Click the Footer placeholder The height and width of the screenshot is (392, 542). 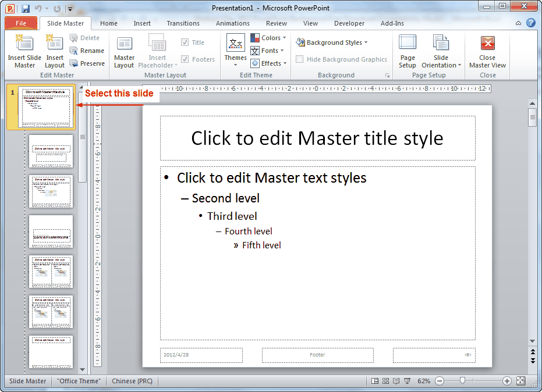318,355
